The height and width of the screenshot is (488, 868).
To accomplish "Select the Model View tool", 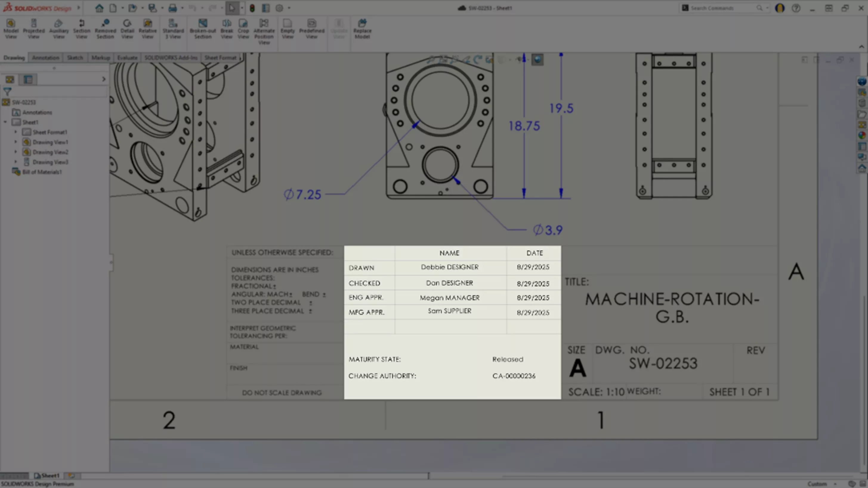I will tap(11, 29).
